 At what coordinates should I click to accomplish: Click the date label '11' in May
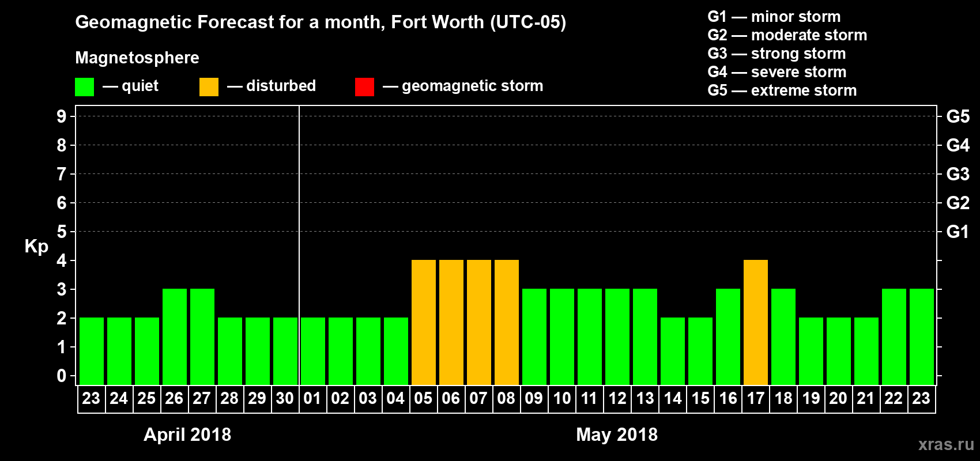tap(589, 398)
